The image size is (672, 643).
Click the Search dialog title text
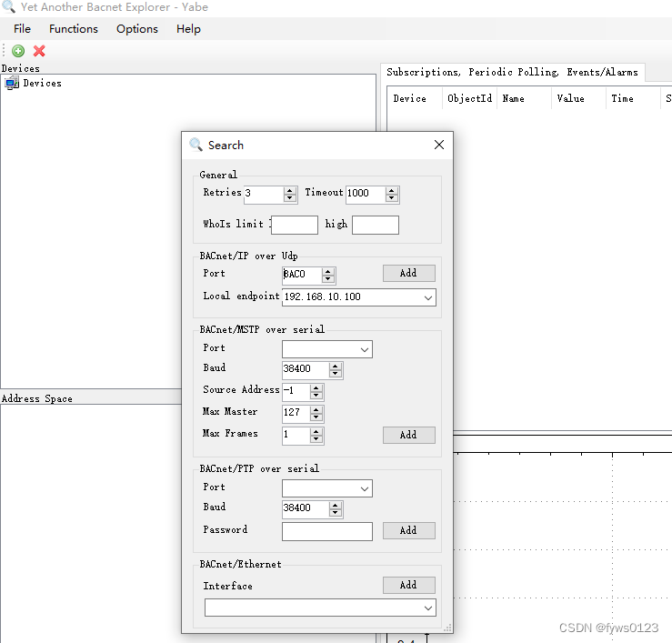pyautogui.click(x=226, y=146)
